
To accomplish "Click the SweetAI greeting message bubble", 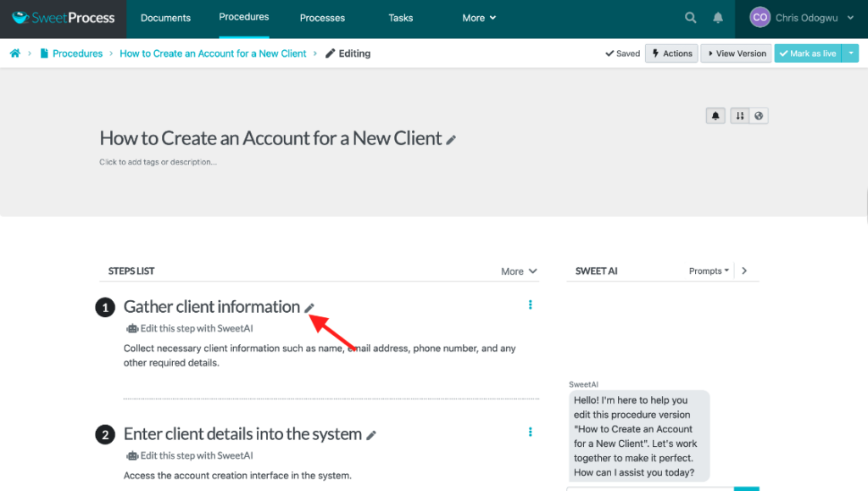I will [x=639, y=436].
